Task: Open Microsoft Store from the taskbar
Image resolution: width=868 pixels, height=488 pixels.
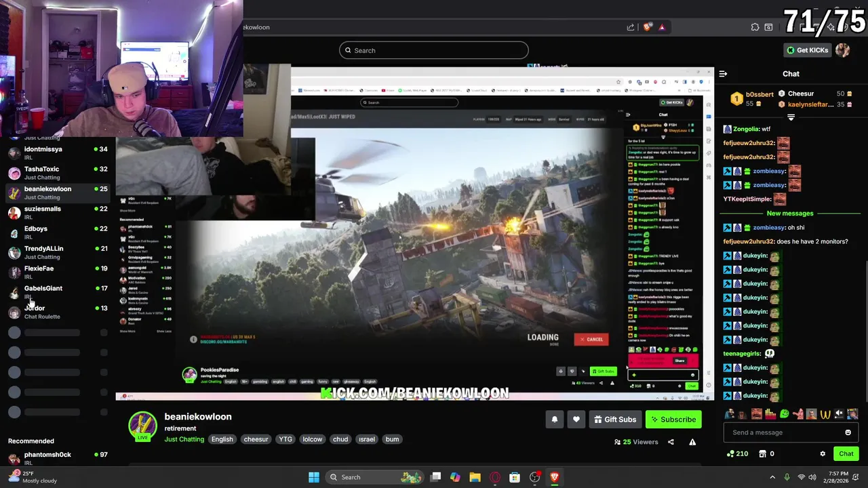Action: pos(515,477)
